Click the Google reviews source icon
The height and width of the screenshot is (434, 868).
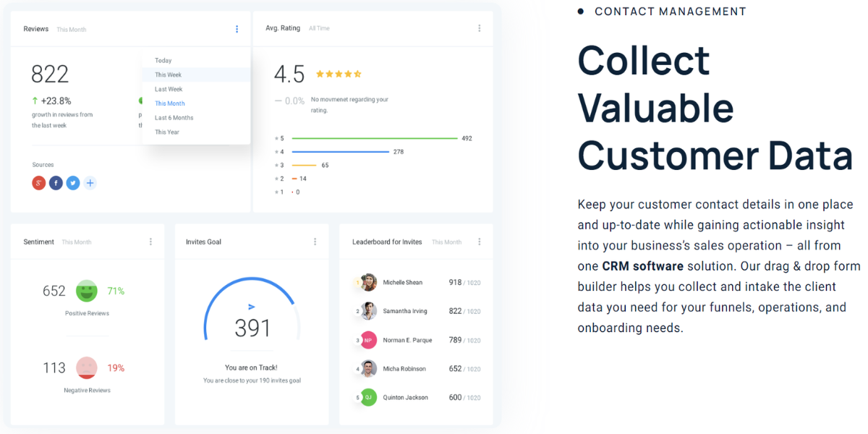(x=38, y=183)
